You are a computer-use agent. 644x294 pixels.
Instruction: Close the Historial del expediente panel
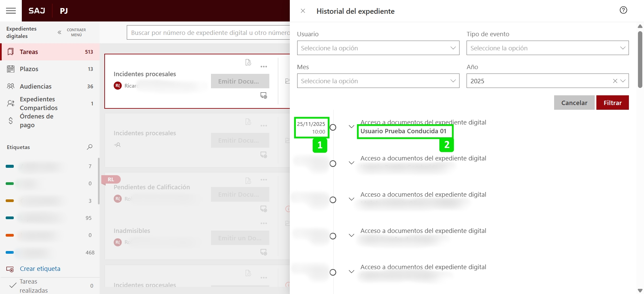pos(303,11)
